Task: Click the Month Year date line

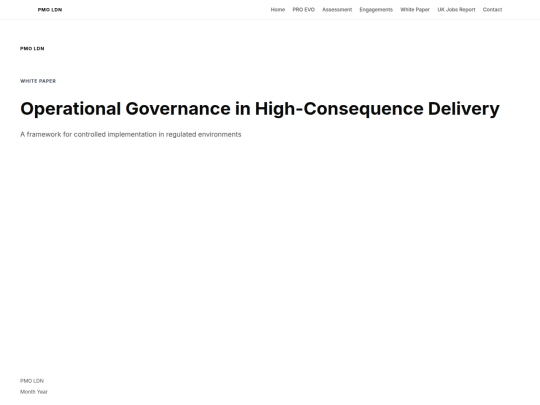Action: (x=34, y=392)
